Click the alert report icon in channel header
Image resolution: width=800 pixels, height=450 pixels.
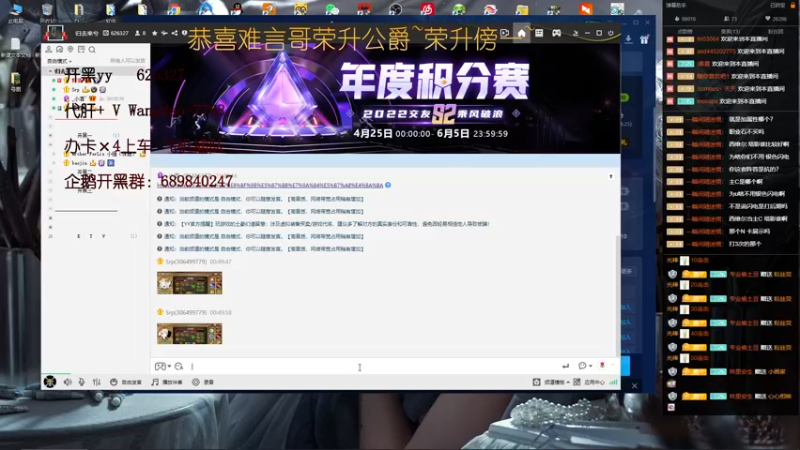click(184, 33)
